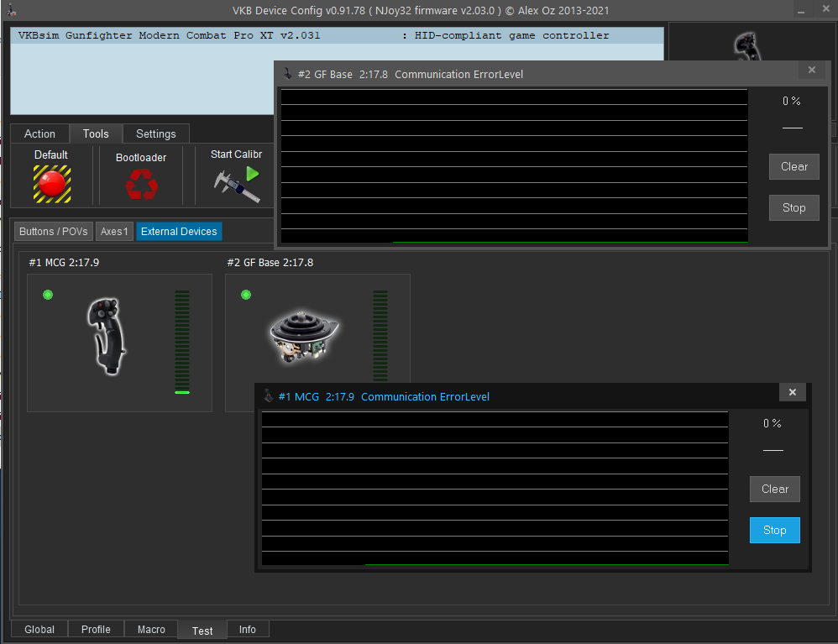The width and height of the screenshot is (838, 644).
Task: Go to the Macro bottom tab
Action: coord(151,630)
